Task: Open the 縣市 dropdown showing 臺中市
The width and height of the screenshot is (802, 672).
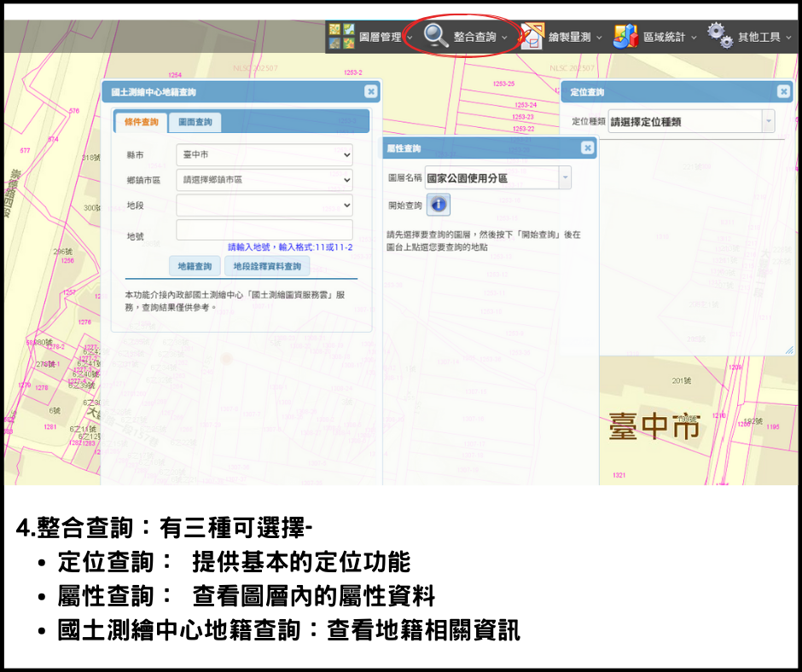Action: [264, 155]
